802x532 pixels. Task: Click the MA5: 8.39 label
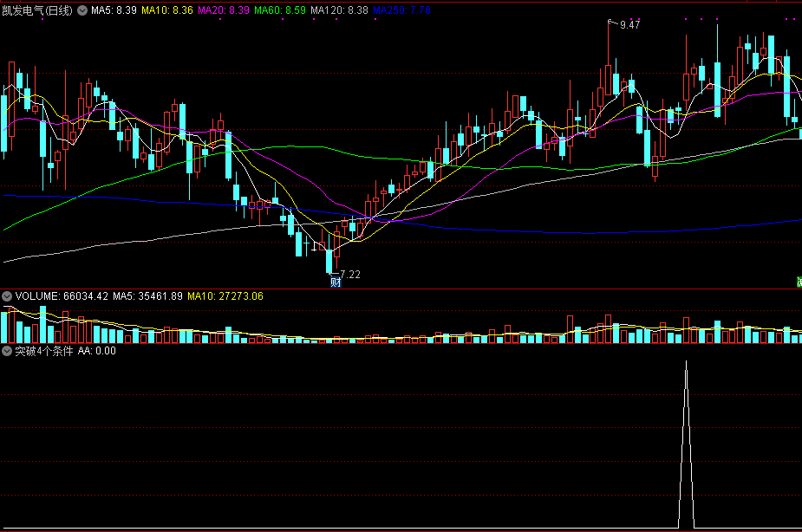click(x=114, y=10)
